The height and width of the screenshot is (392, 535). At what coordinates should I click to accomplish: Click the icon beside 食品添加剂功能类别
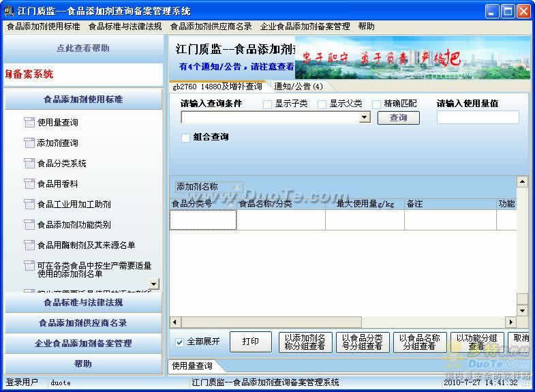29,224
